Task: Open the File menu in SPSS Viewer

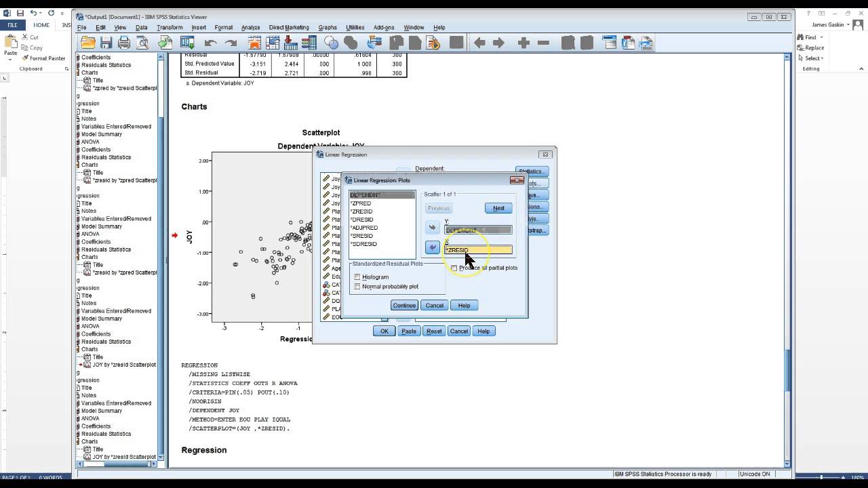Action: [x=82, y=28]
